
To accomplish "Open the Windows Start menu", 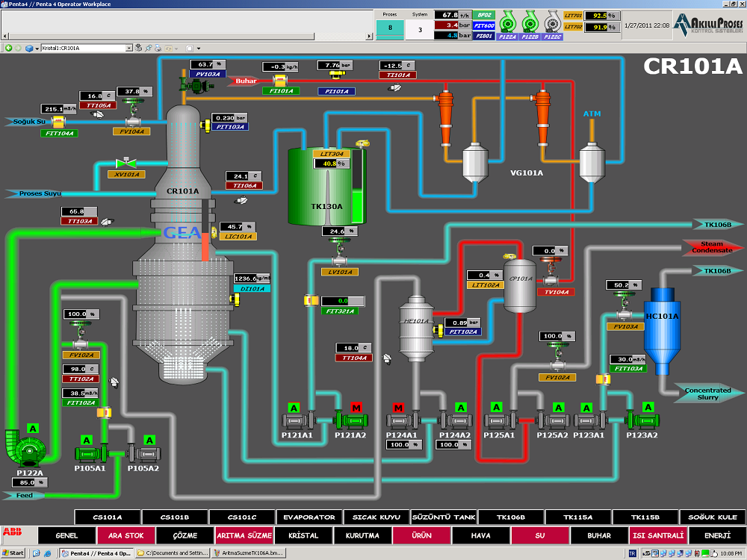I will pyautogui.click(x=13, y=553).
